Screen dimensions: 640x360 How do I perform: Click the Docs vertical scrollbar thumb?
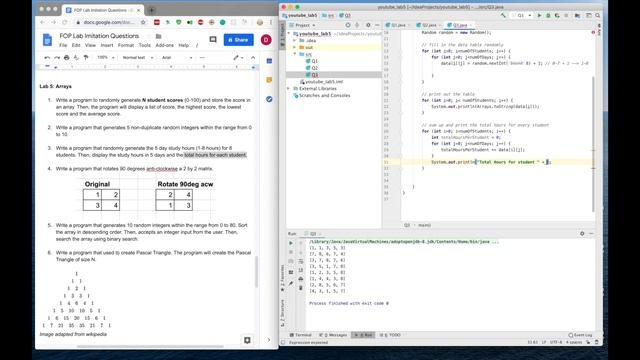tap(257, 272)
